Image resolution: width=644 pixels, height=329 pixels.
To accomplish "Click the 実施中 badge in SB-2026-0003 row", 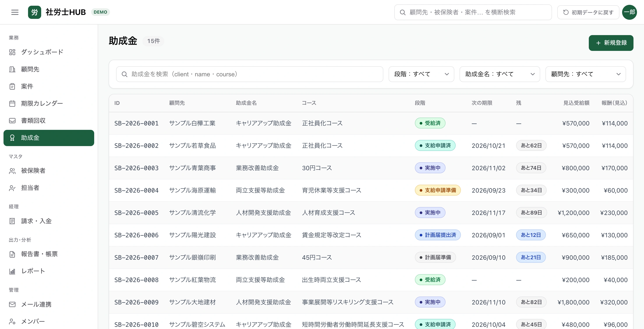I will pyautogui.click(x=430, y=168).
